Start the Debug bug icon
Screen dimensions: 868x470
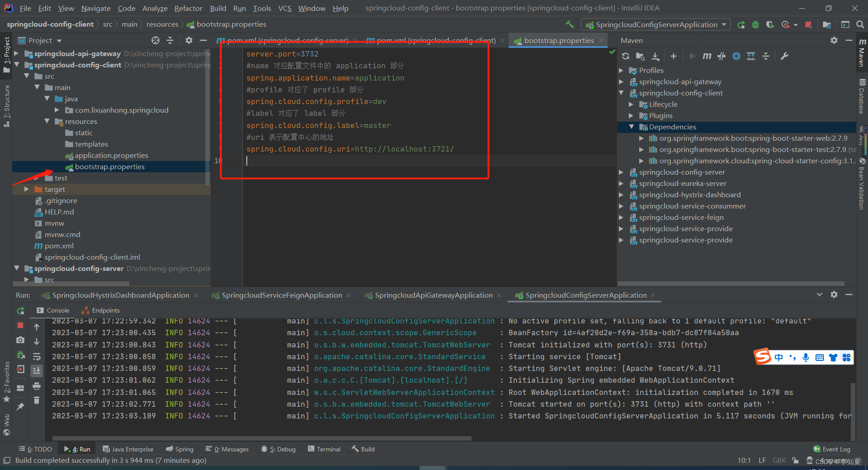pos(755,25)
